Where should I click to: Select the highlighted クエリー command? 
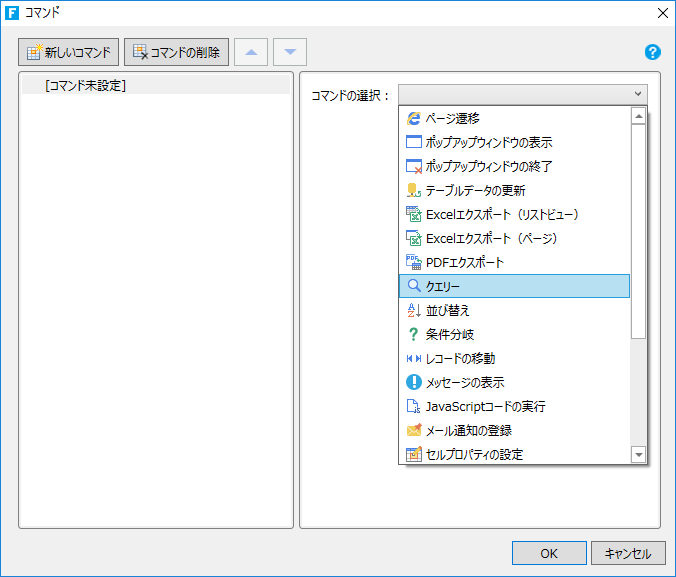[514, 286]
